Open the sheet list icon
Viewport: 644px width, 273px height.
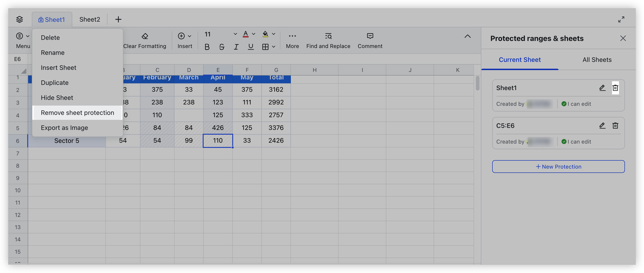[x=20, y=19]
